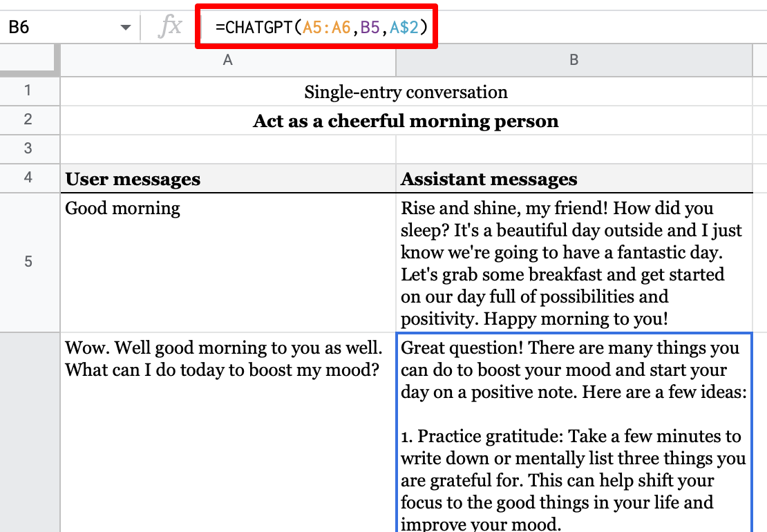Select row 3 by clicking its row number
This screenshot has height=532, width=767.
tap(29, 149)
